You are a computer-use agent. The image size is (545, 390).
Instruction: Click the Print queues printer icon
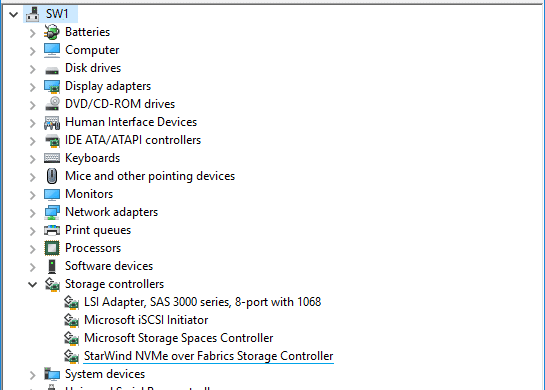52,230
